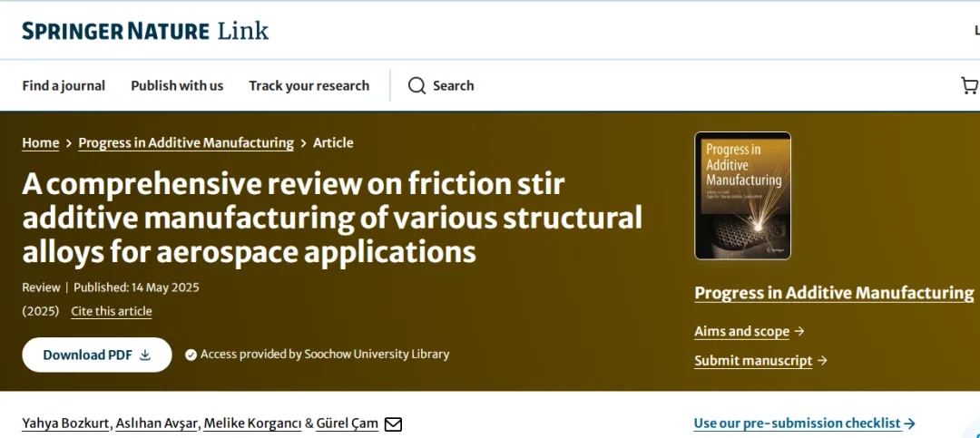Open Progress in Additive Manufacturing journal title link
Screen dimensions: 980x438
click(834, 293)
